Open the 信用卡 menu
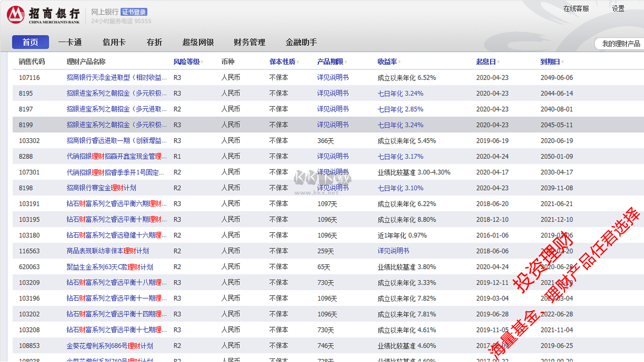Image resolution: width=644 pixels, height=362 pixels. [x=114, y=42]
